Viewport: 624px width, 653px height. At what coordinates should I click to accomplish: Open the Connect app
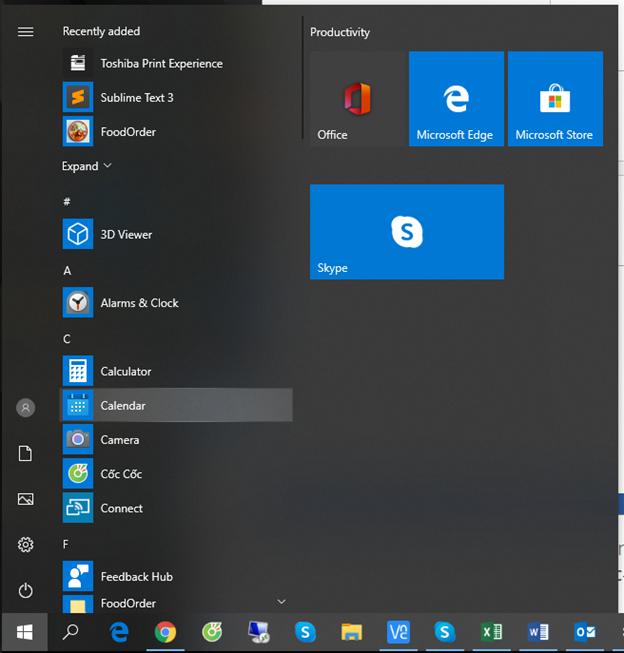pos(177,508)
